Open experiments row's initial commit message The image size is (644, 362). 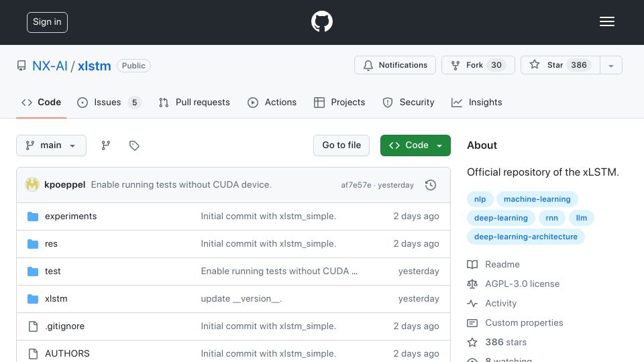click(268, 217)
